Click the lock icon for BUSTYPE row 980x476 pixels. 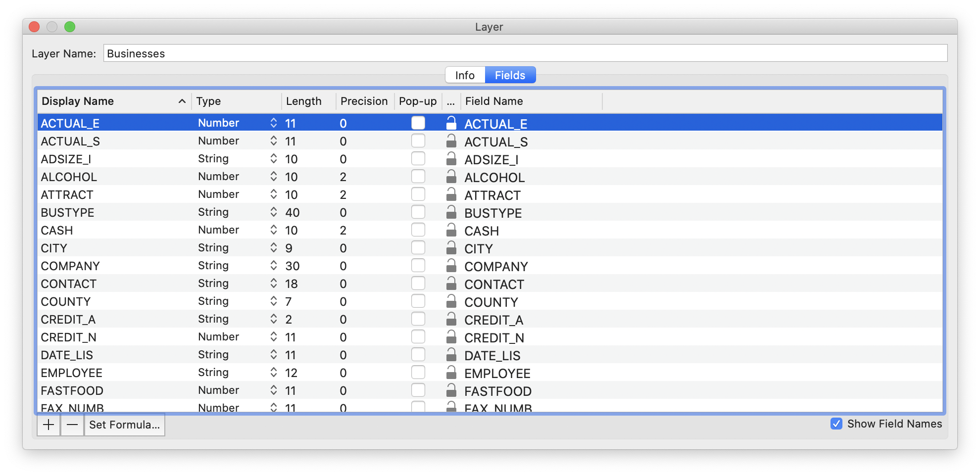[452, 212]
